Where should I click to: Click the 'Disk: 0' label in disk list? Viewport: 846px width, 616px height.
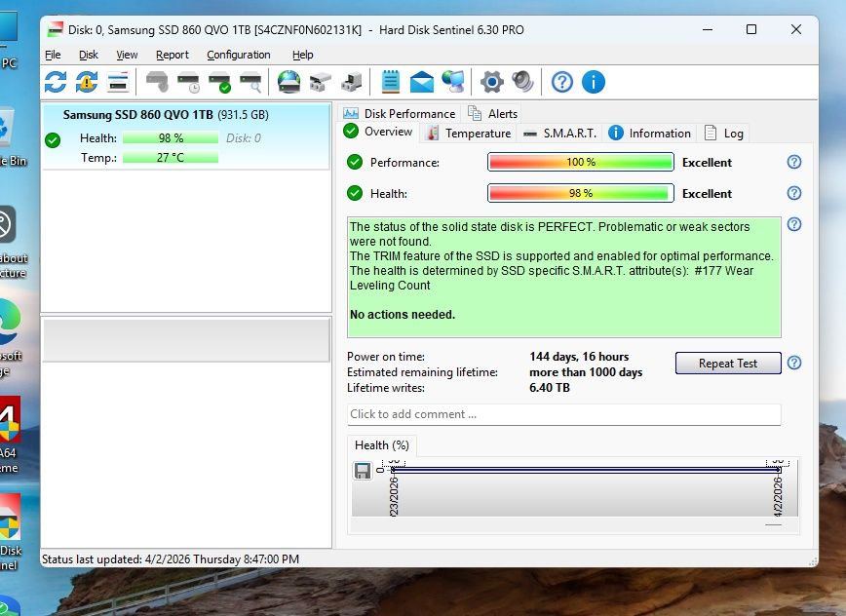point(244,138)
